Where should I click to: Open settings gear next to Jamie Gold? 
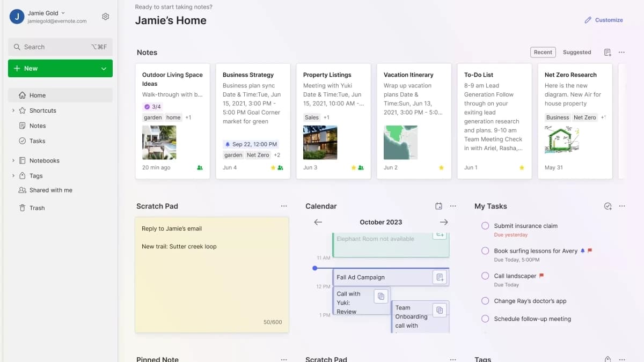pyautogui.click(x=106, y=17)
